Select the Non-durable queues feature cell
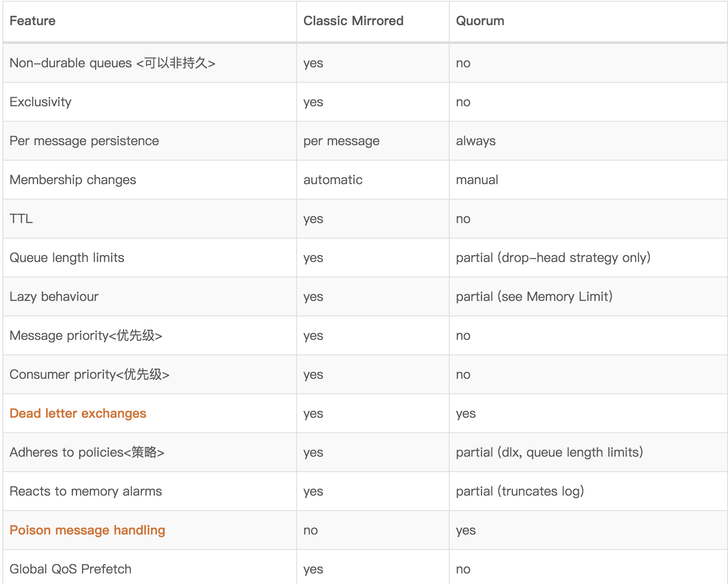Image resolution: width=728 pixels, height=584 pixels. click(112, 63)
